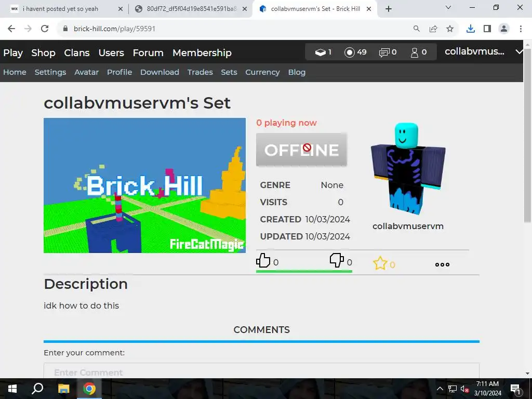This screenshot has width=532, height=399.
Task: Select the COMMENTS tab heading
Action: [261, 330]
